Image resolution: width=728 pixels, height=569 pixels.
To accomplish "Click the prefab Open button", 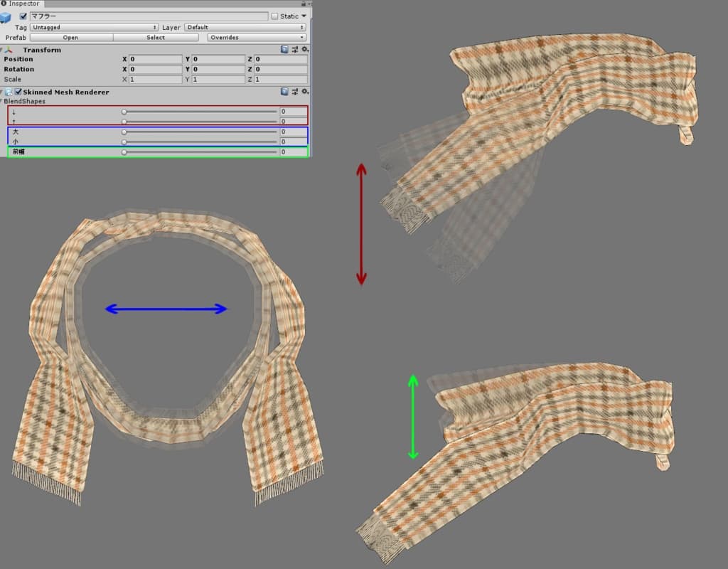I will click(70, 37).
